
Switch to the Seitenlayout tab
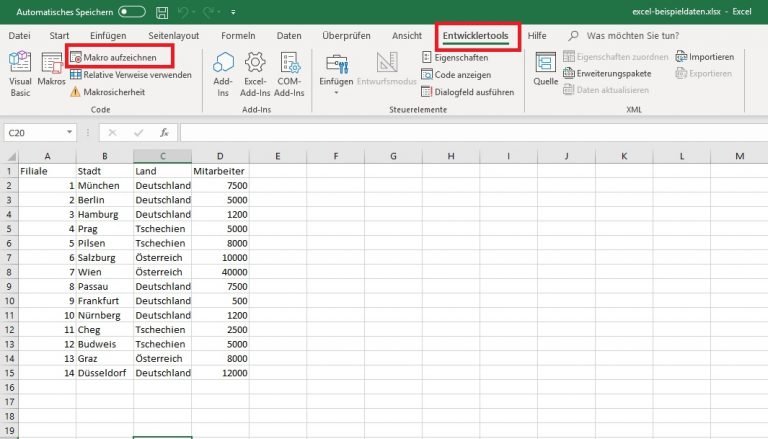point(173,35)
